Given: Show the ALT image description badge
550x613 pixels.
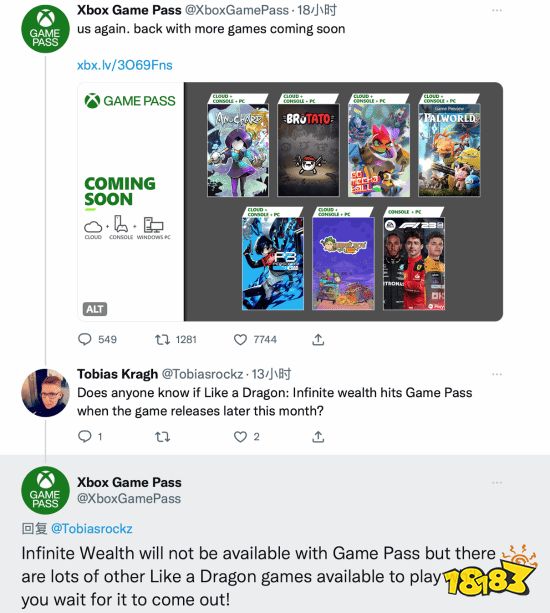Looking at the screenshot, I should (95, 309).
